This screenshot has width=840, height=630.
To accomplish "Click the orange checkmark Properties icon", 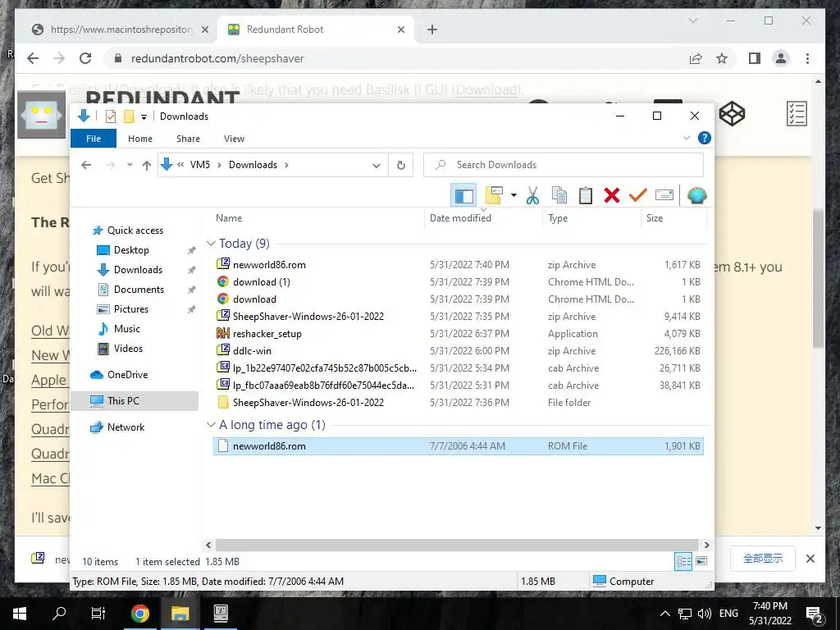I will tap(638, 195).
